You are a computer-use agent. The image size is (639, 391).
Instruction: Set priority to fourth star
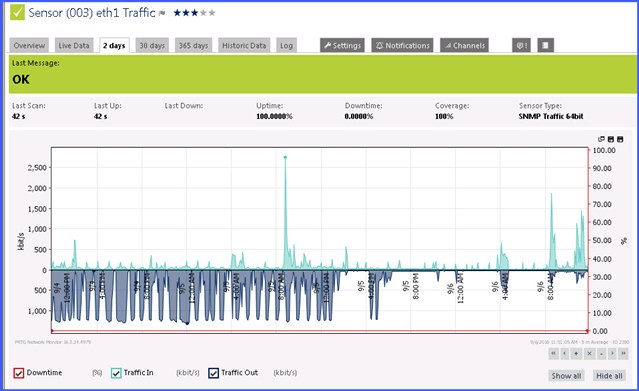203,13
